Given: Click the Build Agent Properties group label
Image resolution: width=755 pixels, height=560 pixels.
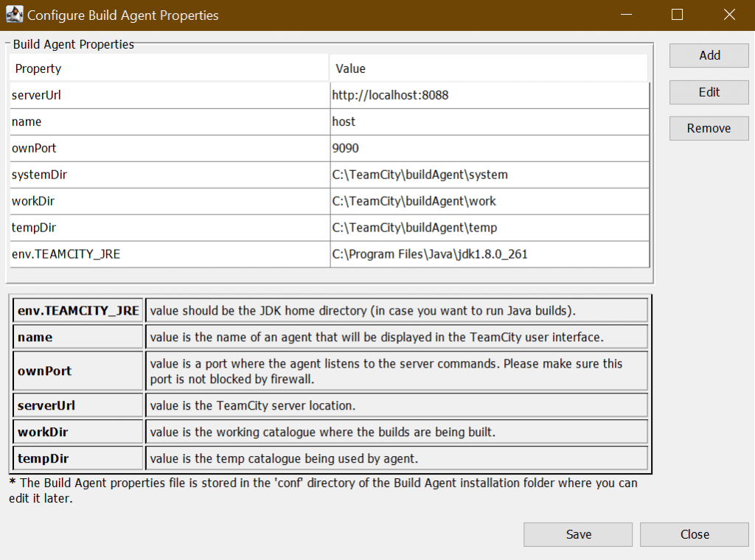Looking at the screenshot, I should [x=73, y=44].
